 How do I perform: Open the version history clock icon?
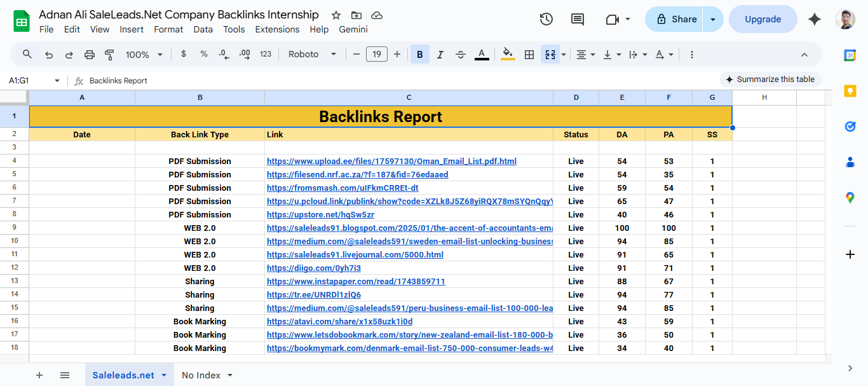[x=546, y=19]
